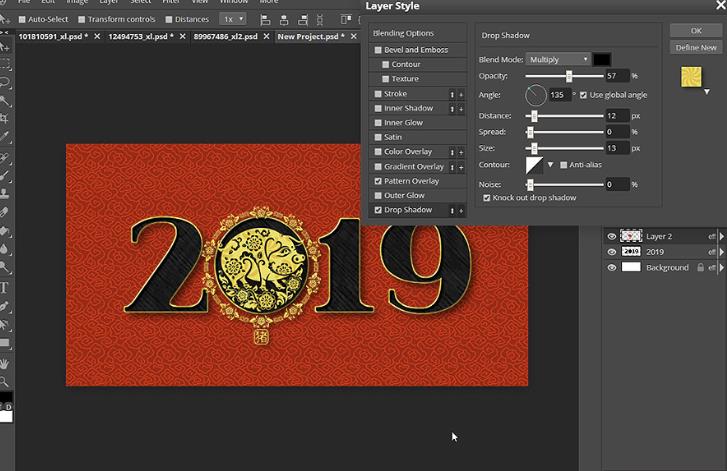Select the Eyedropper tool
727x471 pixels.
tap(4, 136)
